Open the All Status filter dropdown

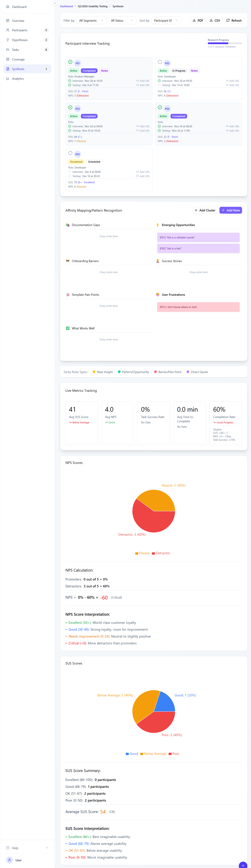tap(122, 21)
